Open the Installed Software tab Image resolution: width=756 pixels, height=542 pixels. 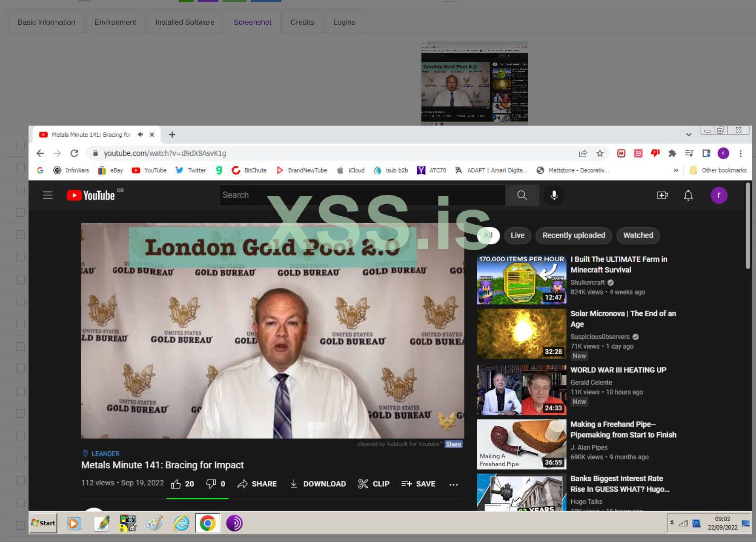tap(185, 22)
